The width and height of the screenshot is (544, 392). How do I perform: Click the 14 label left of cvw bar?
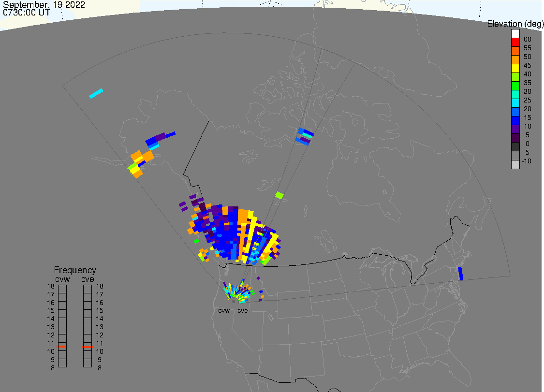pyautogui.click(x=51, y=319)
